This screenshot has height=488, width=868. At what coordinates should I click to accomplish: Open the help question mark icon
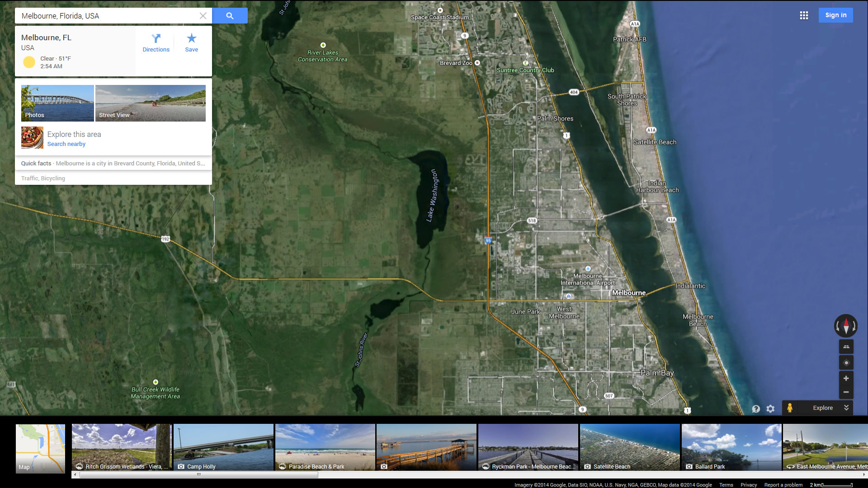(756, 408)
